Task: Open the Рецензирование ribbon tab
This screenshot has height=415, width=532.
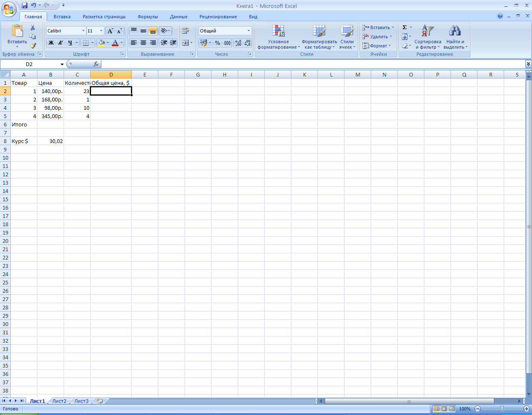Action: [x=218, y=17]
